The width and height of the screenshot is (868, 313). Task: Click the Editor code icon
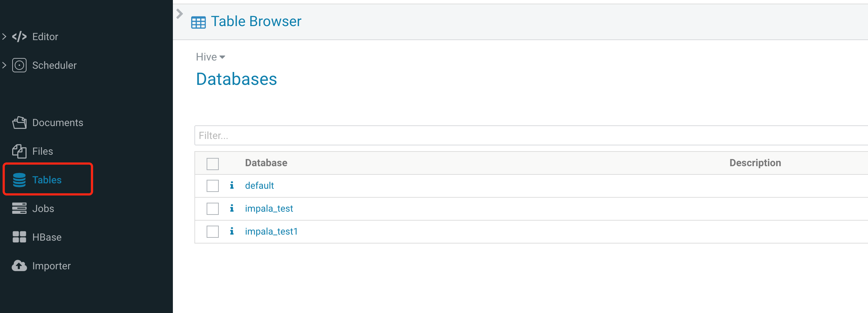(19, 37)
